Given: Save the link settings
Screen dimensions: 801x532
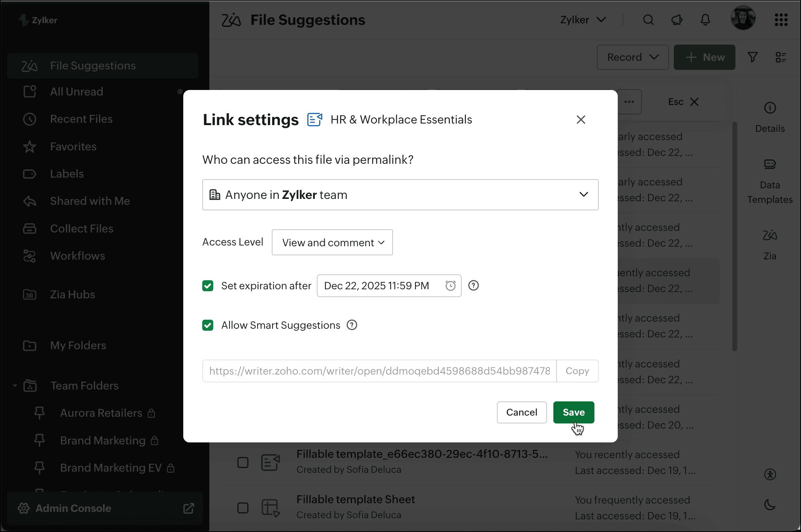Looking at the screenshot, I should [x=573, y=412].
